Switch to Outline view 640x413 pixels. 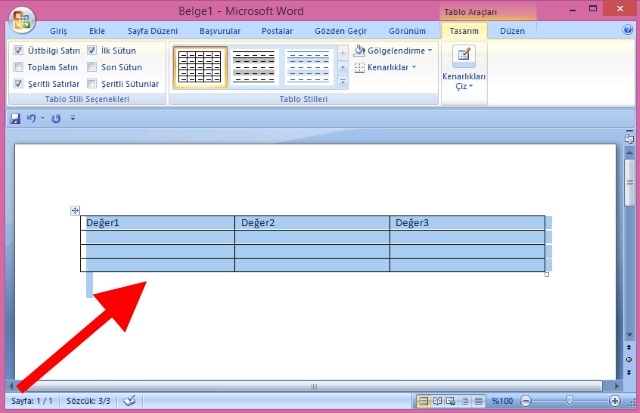(464, 401)
